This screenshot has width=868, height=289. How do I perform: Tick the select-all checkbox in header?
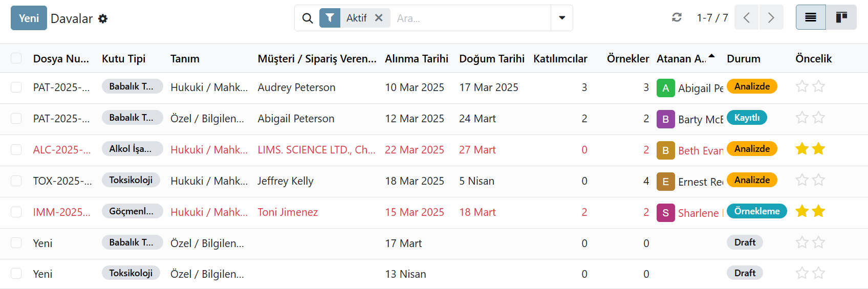[x=16, y=58]
